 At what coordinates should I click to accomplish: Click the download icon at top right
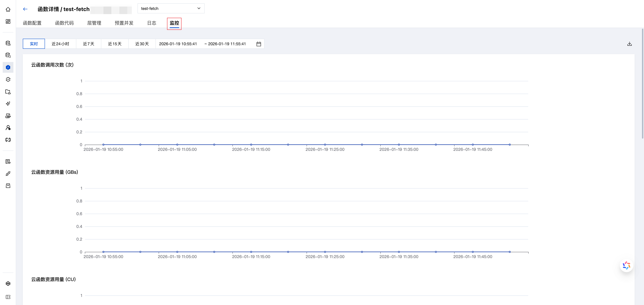tap(629, 44)
